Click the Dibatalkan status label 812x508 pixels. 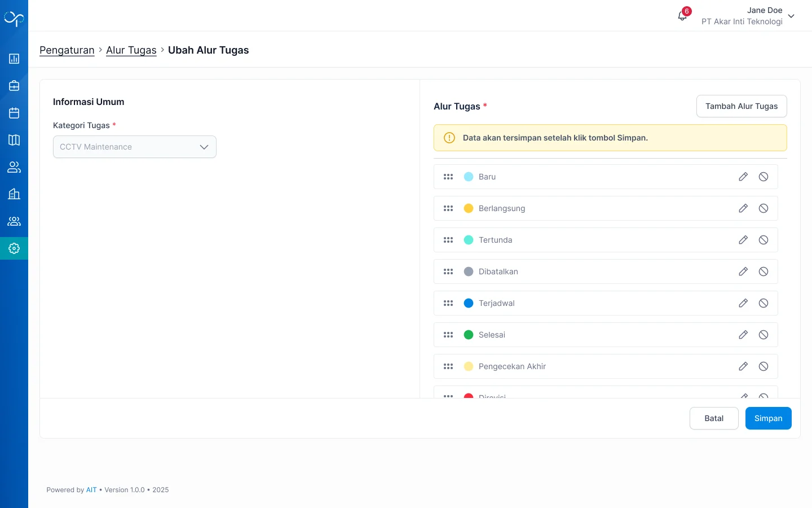[x=498, y=271]
